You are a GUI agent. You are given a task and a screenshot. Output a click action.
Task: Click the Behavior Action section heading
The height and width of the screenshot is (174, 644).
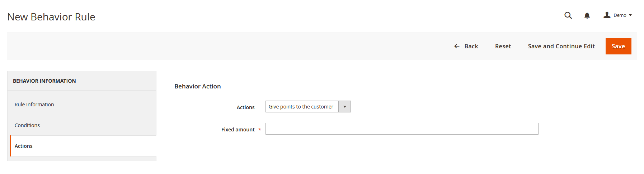(198, 86)
